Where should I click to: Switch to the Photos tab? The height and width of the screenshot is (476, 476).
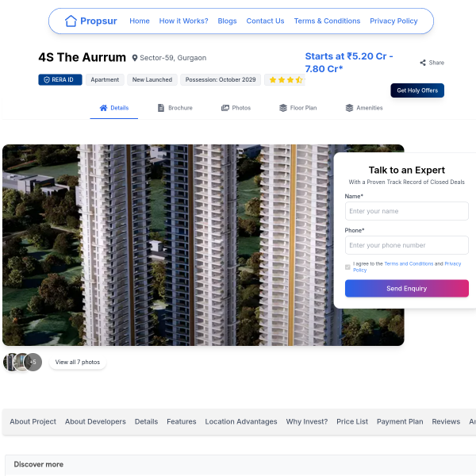236,108
